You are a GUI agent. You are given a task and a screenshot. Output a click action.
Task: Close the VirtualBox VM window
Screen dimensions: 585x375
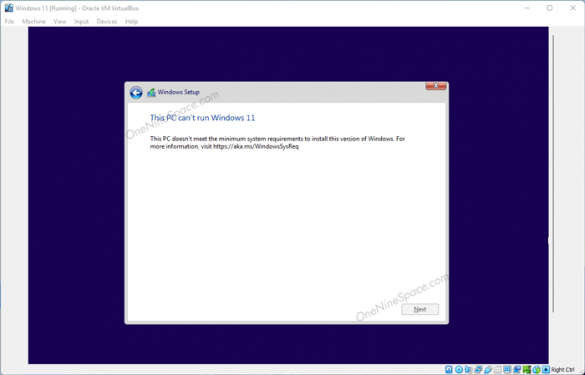tap(573, 8)
